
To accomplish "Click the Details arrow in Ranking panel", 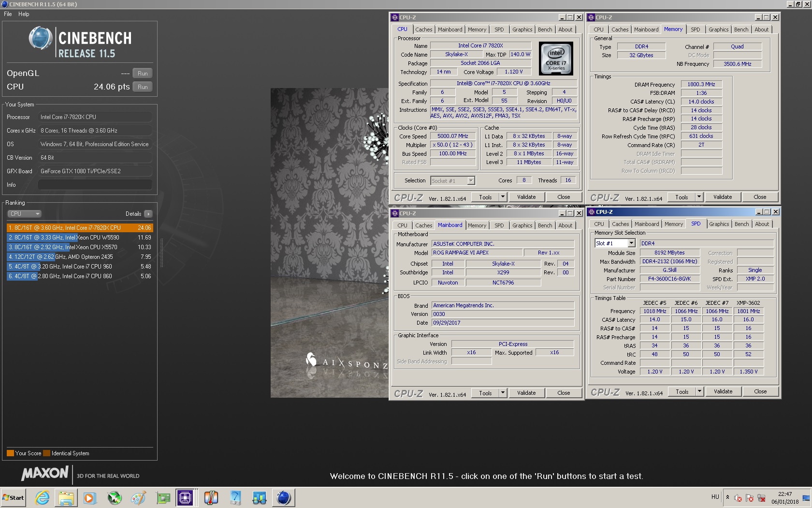I will [x=148, y=214].
